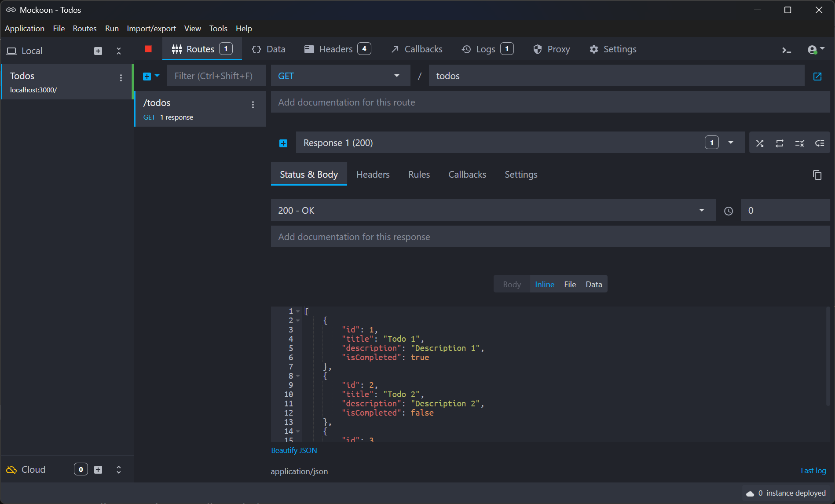The height and width of the screenshot is (504, 835).
Task: Open the 200 - OK status dropdown
Action: 493,210
